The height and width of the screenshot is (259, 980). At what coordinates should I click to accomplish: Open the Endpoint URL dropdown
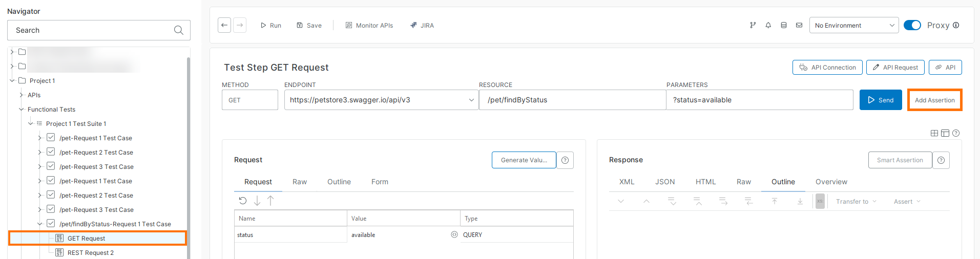click(471, 100)
